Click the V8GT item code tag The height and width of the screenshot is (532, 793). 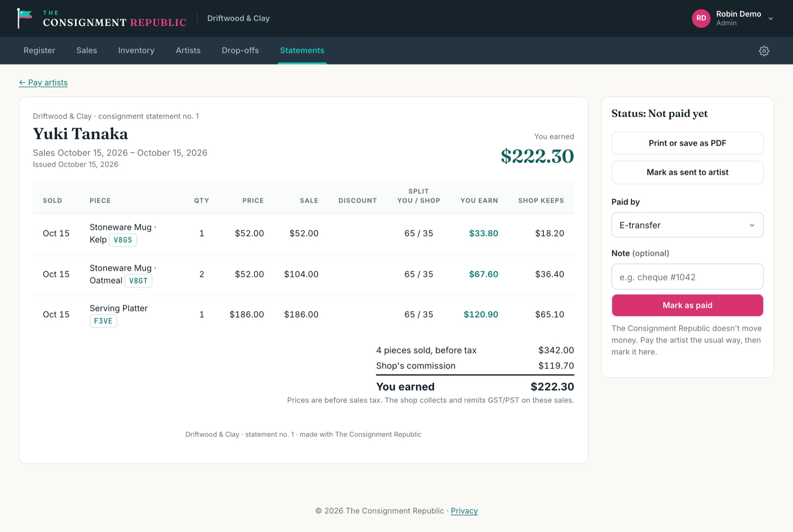pos(138,280)
